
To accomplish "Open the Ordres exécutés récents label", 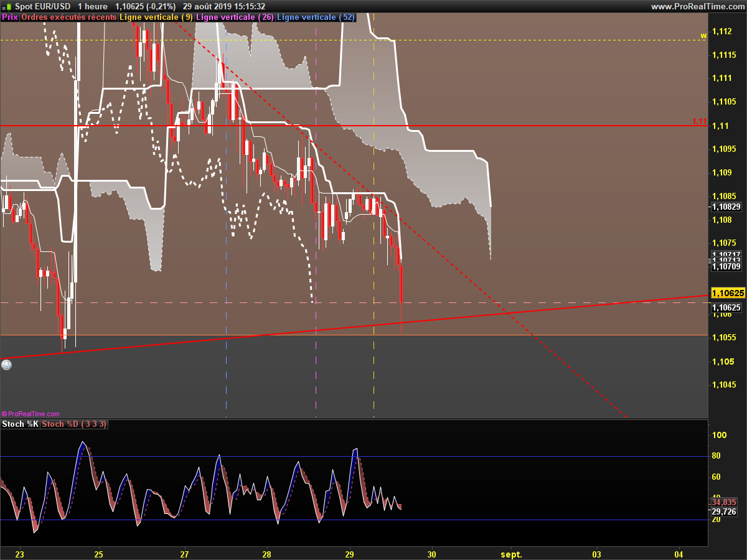I will click(x=69, y=17).
